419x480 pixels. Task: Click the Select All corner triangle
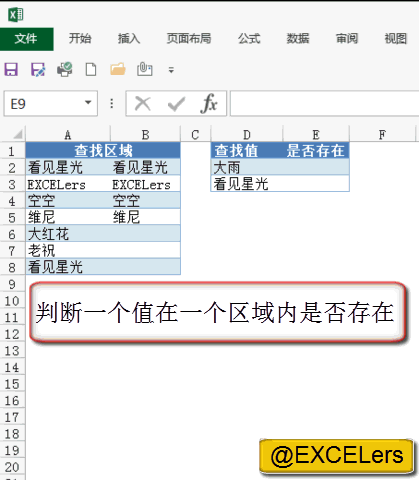click(18, 134)
